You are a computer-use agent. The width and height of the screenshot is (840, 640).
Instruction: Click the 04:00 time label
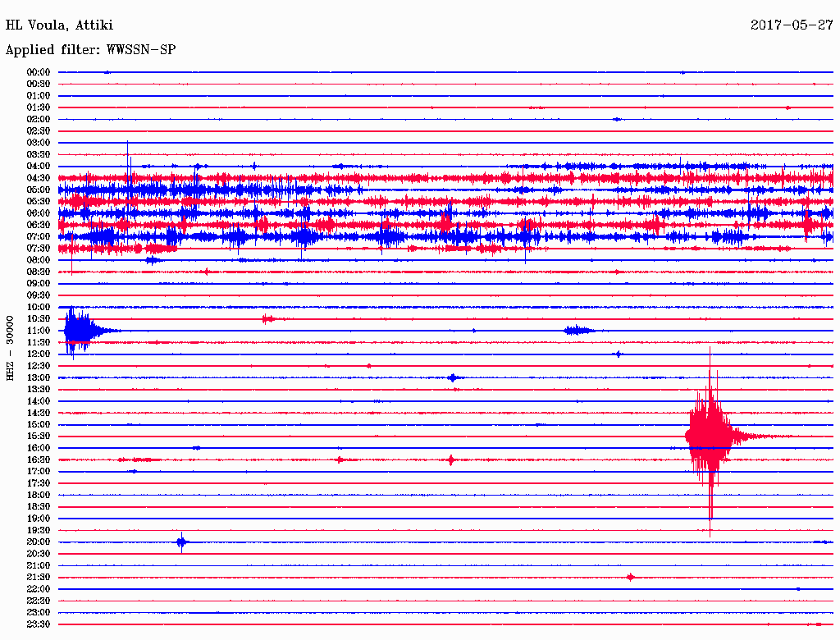tap(39, 167)
